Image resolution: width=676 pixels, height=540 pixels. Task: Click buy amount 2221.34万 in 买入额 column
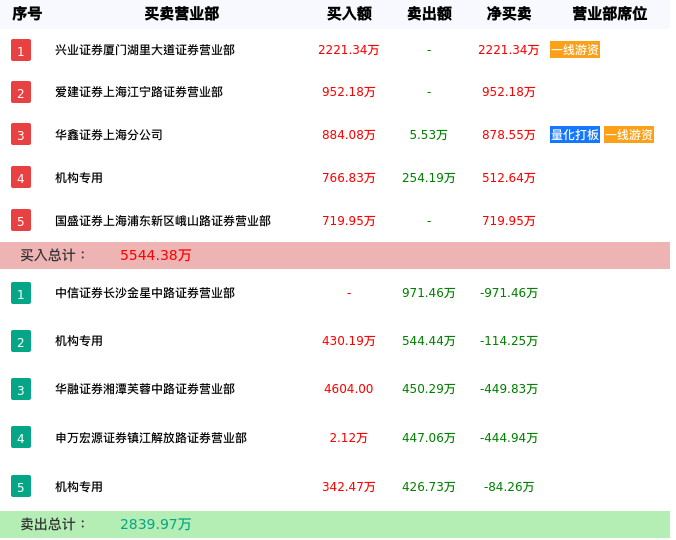pos(349,50)
